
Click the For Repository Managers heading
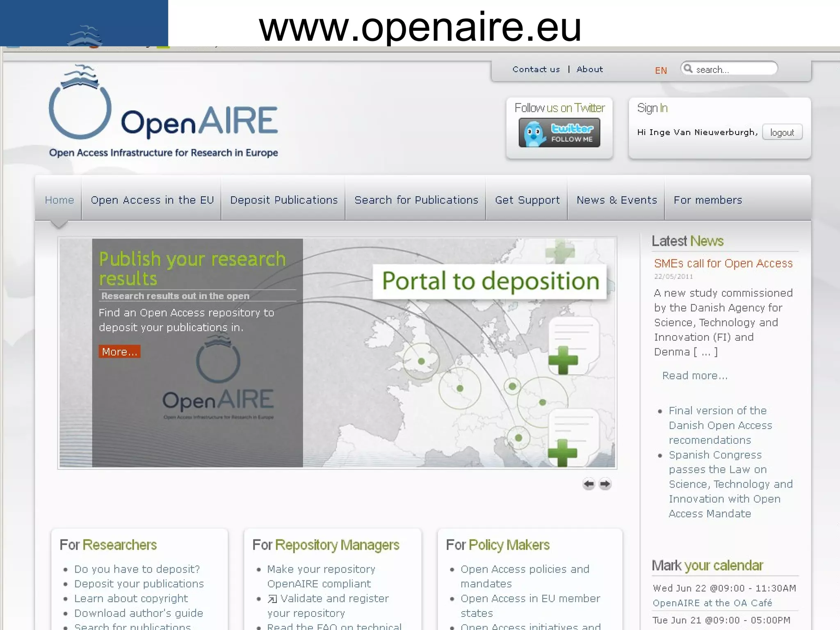point(326,545)
